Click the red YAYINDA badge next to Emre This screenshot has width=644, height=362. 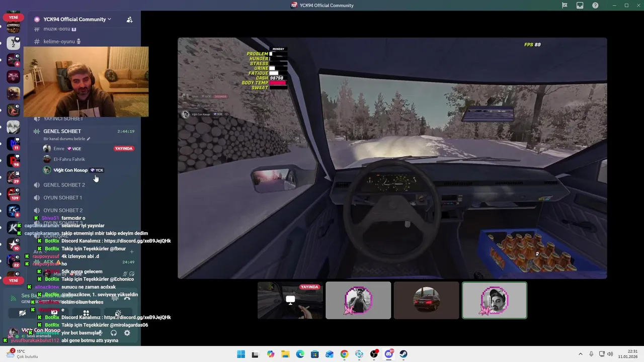(124, 149)
